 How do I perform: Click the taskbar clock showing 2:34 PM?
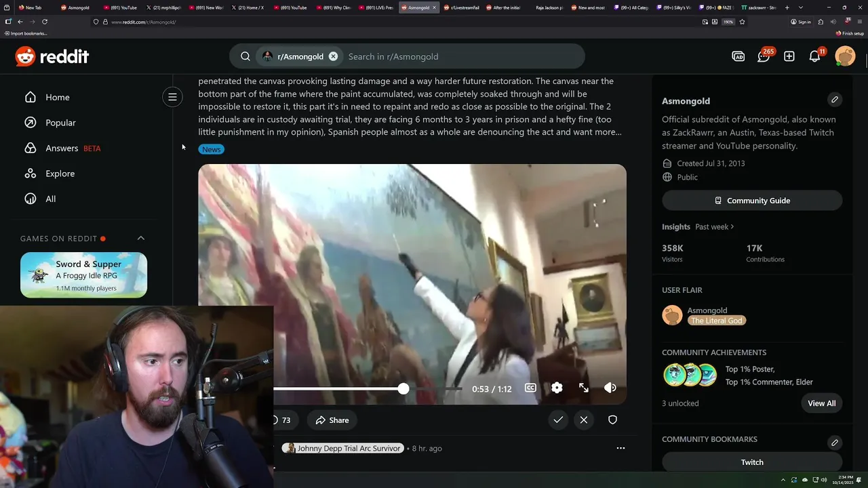(x=843, y=480)
